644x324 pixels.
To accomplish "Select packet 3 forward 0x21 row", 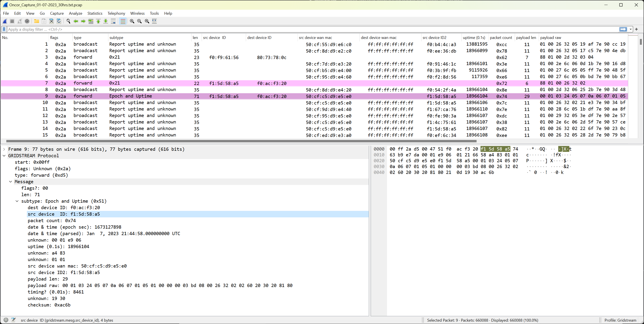I will click(314, 57).
